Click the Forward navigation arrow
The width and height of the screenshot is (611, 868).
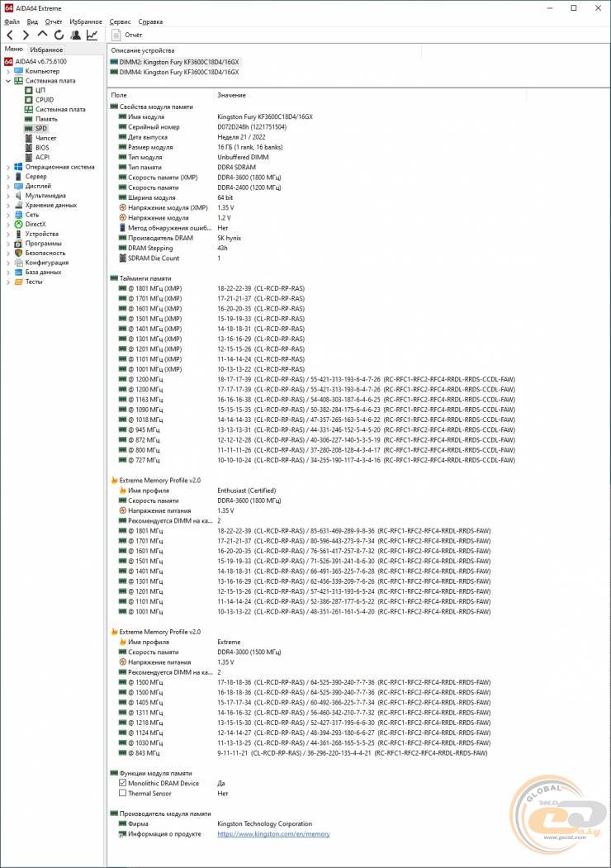26,35
